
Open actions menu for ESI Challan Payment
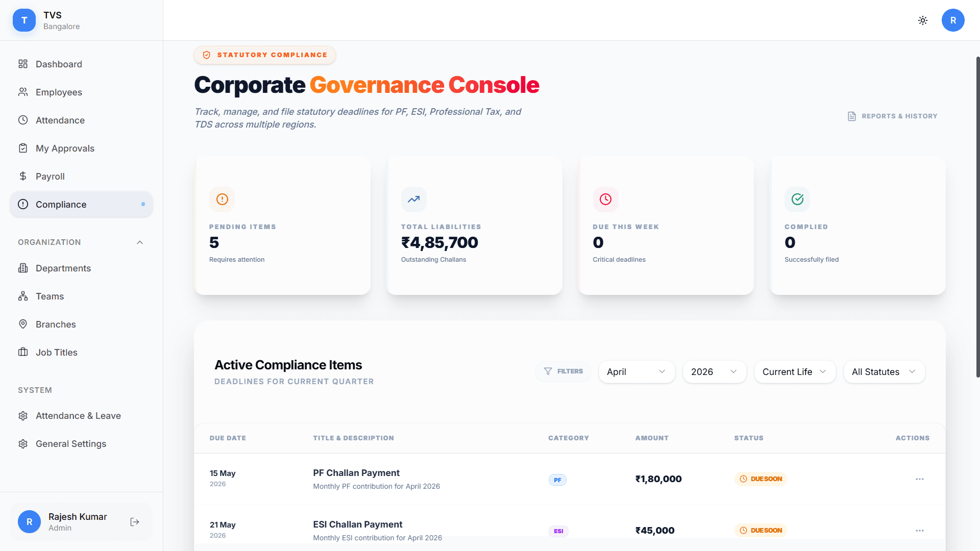tap(920, 531)
